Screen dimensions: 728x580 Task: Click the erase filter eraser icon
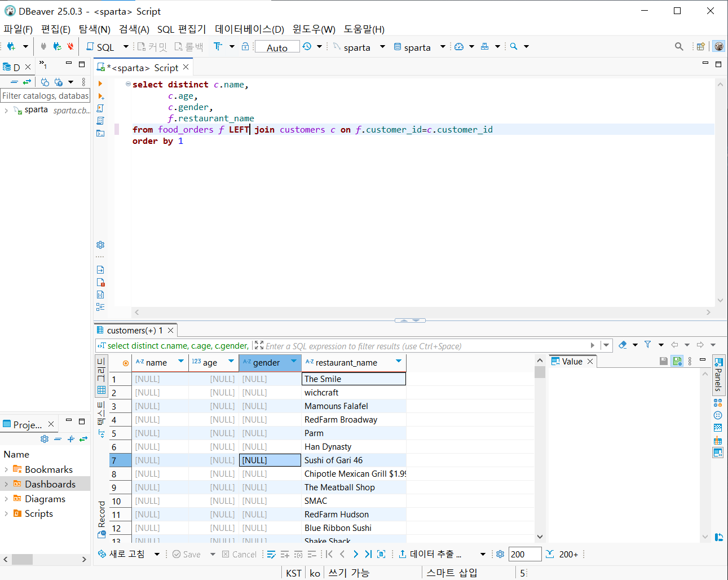623,345
